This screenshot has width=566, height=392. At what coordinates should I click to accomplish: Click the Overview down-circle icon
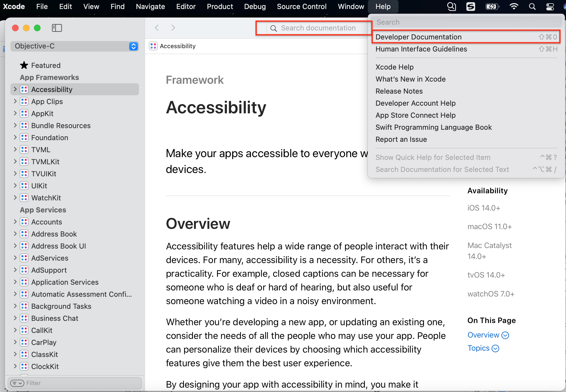[505, 335]
